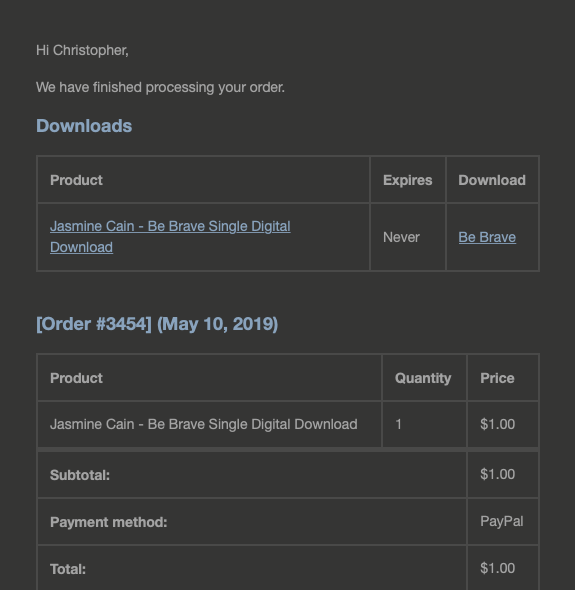
Task: Click the Order #3454 heading
Action: click(157, 324)
